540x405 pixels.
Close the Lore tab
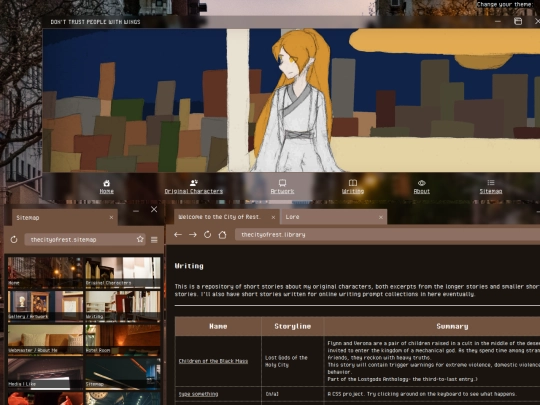point(381,217)
